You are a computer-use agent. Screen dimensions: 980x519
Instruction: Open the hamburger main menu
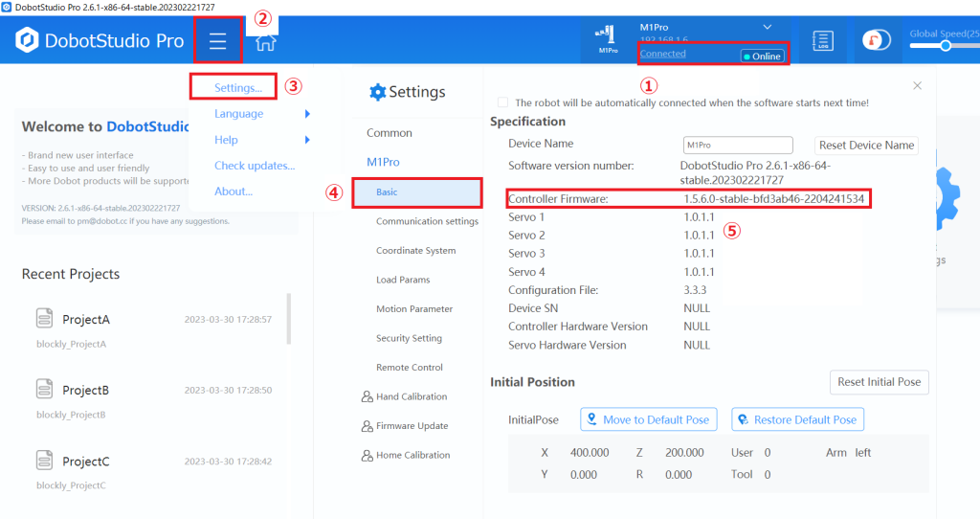(x=217, y=40)
